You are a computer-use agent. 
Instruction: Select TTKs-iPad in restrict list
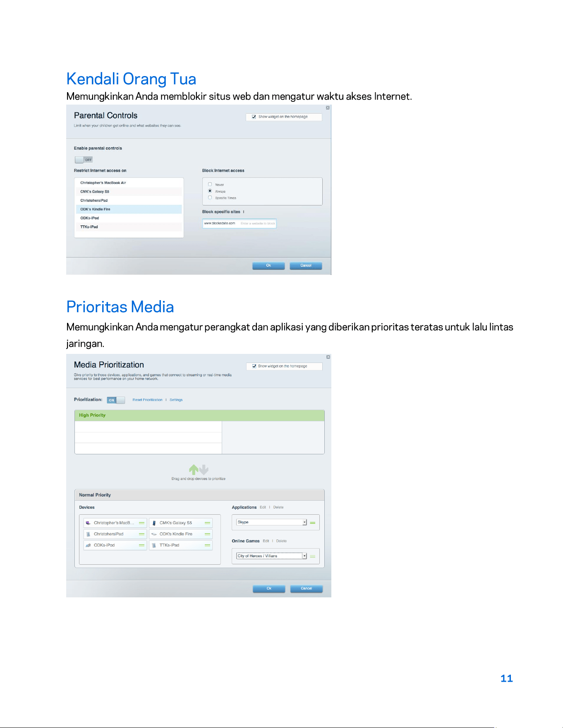(x=129, y=227)
